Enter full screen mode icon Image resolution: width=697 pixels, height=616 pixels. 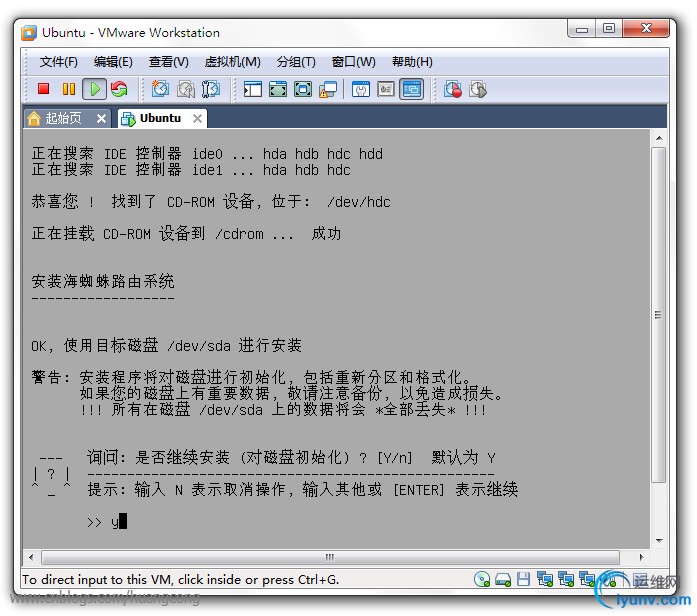[303, 89]
